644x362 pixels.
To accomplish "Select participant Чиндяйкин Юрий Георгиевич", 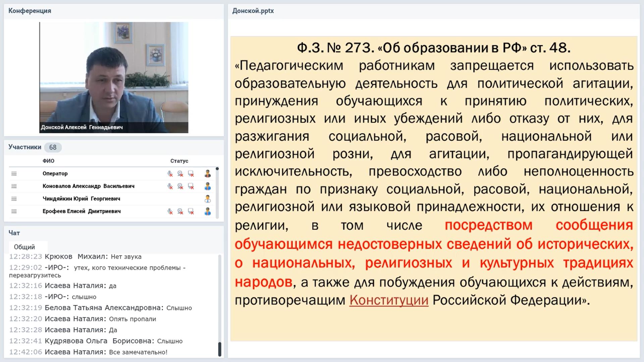I will coord(81,199).
